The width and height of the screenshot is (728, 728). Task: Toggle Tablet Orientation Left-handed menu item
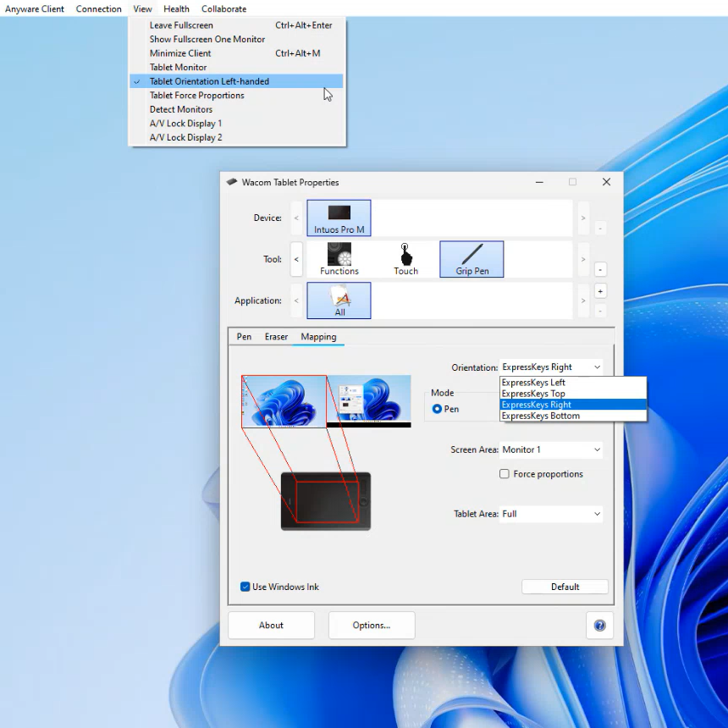236,81
